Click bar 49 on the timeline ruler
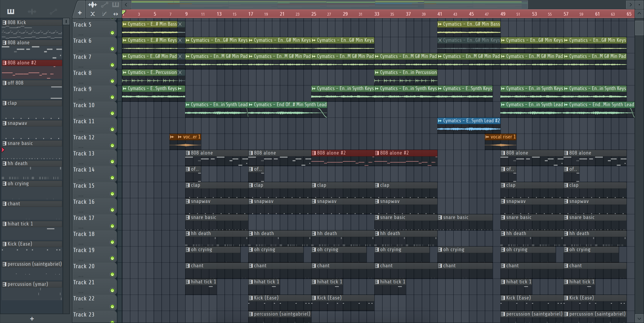Image resolution: width=644 pixels, height=323 pixels. (x=503, y=14)
